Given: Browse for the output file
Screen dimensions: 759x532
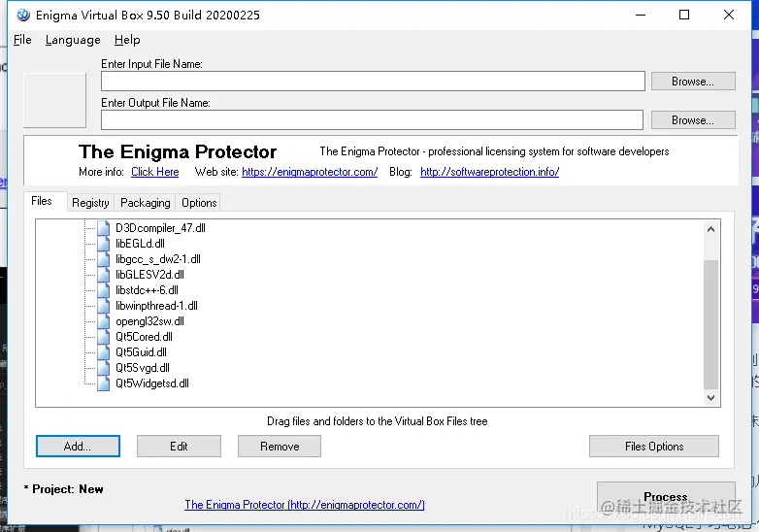Looking at the screenshot, I should coord(693,120).
